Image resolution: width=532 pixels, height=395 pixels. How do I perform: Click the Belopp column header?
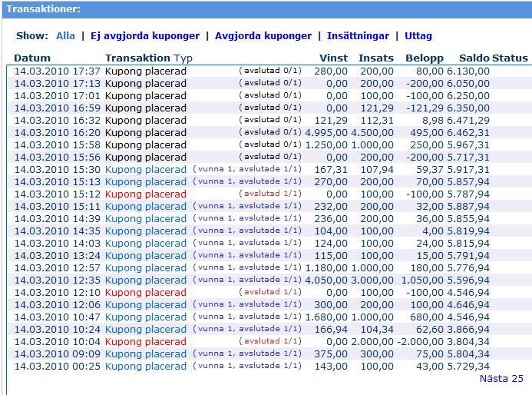click(x=424, y=58)
